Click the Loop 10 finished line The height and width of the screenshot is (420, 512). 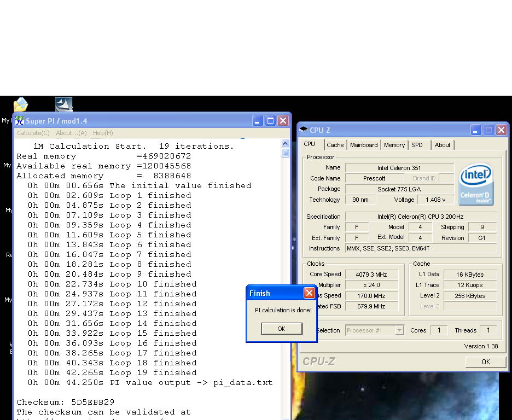click(112, 284)
